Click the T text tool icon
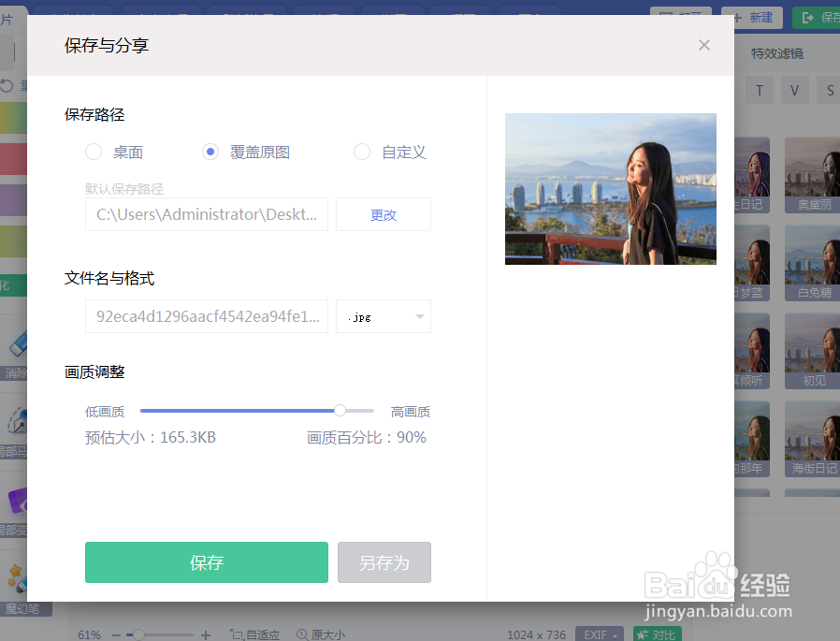 pos(759,90)
